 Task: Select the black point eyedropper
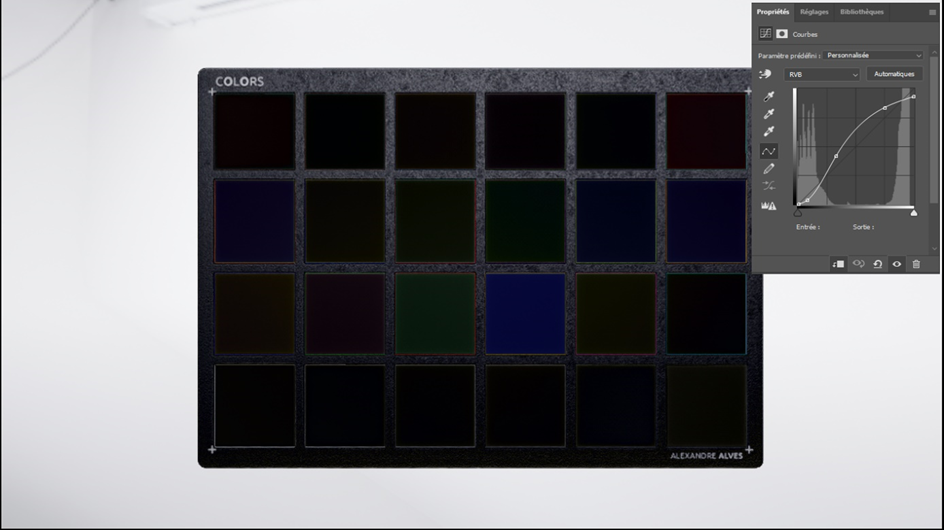click(769, 96)
